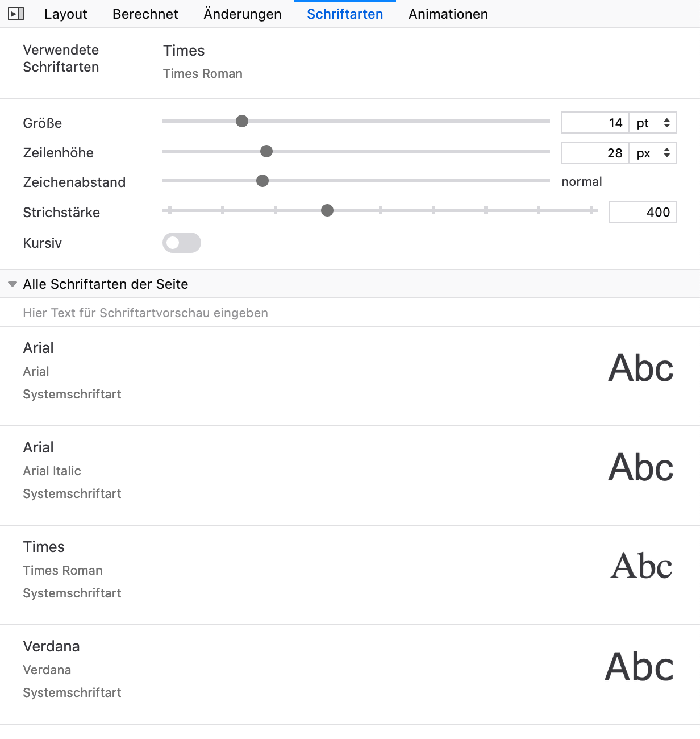Focus the Größe value field
The width and height of the screenshot is (700, 739).
pyautogui.click(x=595, y=123)
